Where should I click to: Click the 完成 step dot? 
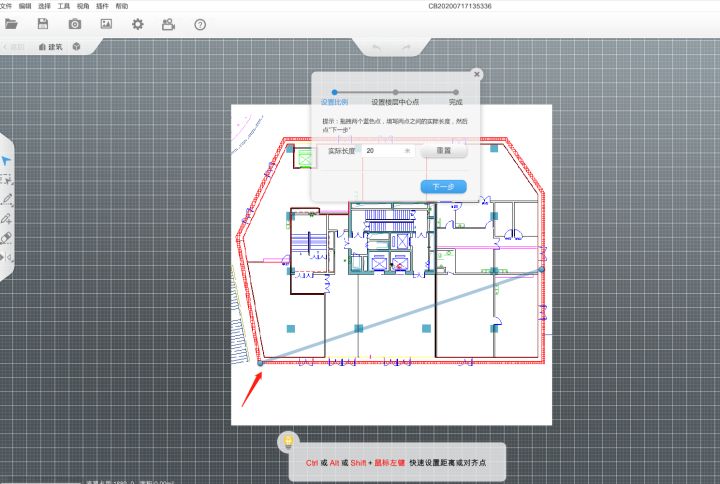point(456,92)
